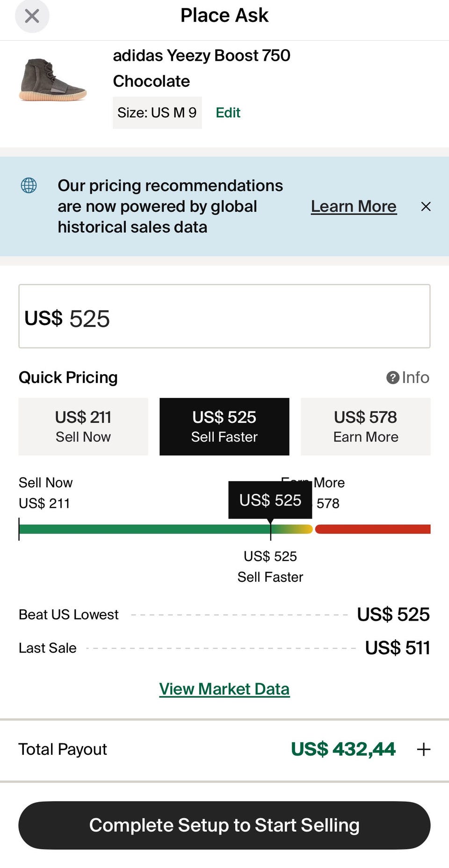The width and height of the screenshot is (449, 868).
Task: Open View Market Data link
Action: tap(224, 689)
